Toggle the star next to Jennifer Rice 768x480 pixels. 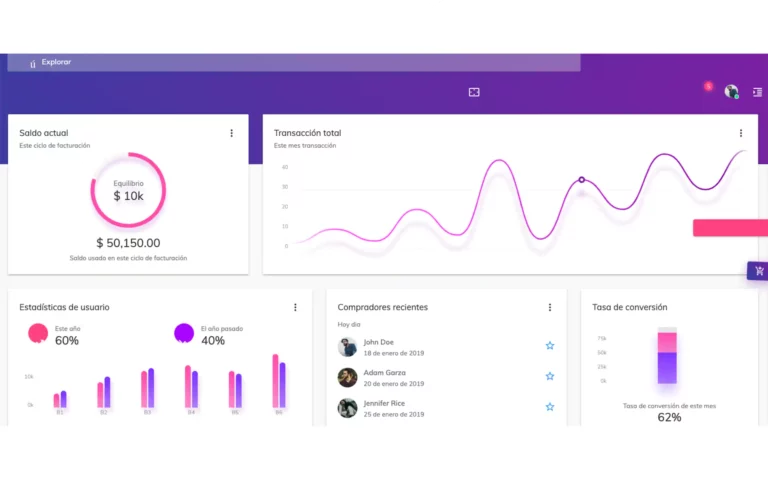click(549, 407)
